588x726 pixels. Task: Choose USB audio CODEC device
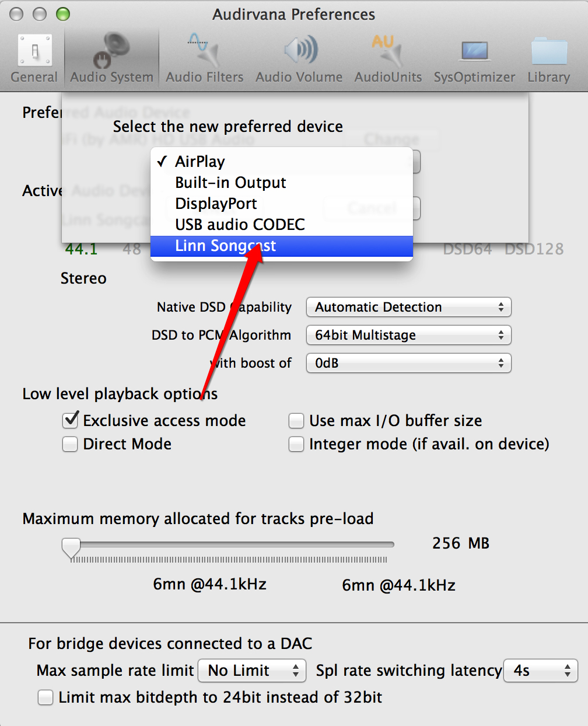[x=282, y=225]
